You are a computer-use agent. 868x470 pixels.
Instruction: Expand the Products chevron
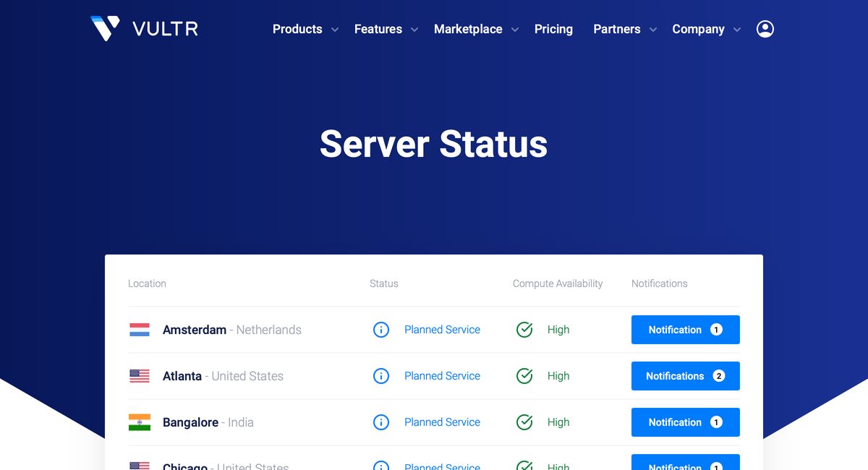coord(335,30)
